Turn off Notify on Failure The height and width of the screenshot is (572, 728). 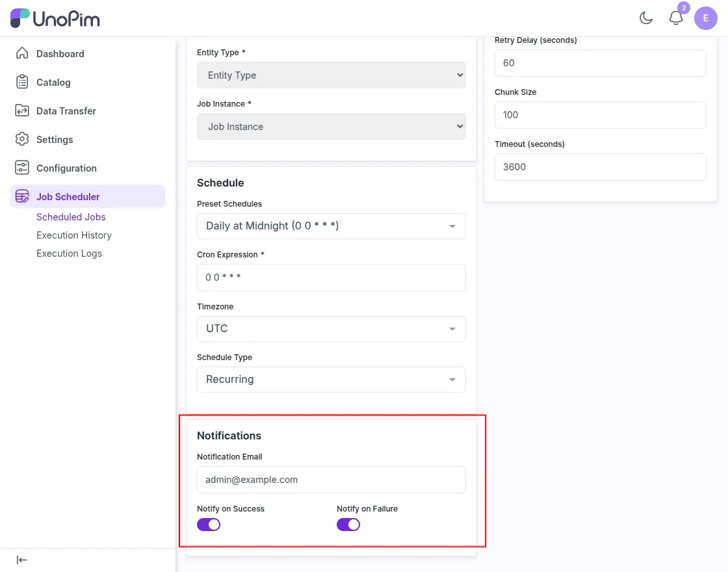click(348, 525)
